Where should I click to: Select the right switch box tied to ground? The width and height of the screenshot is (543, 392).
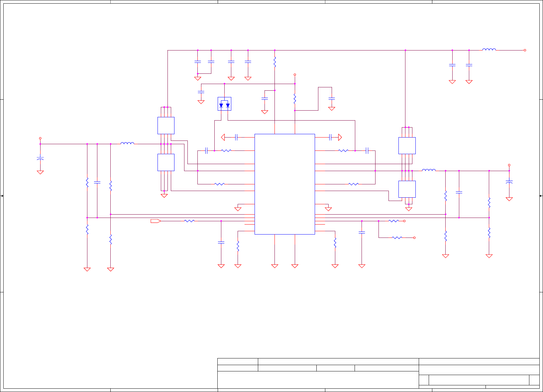click(x=407, y=189)
